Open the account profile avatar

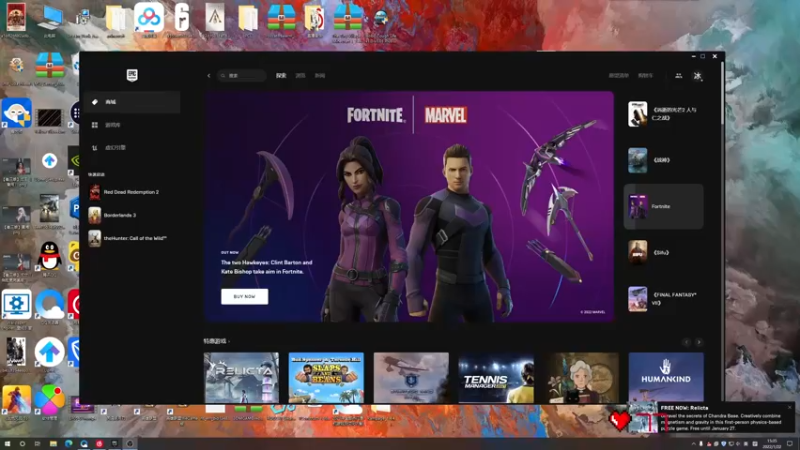(x=697, y=76)
